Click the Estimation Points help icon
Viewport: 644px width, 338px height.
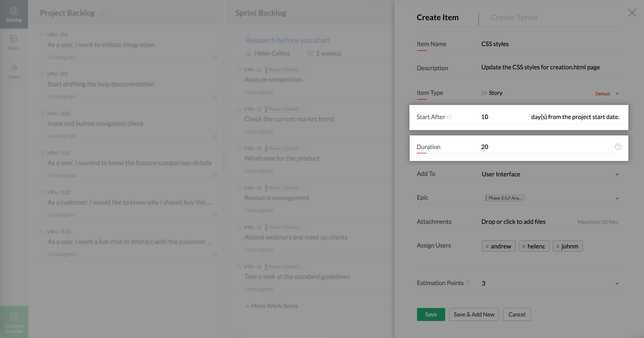468,283
